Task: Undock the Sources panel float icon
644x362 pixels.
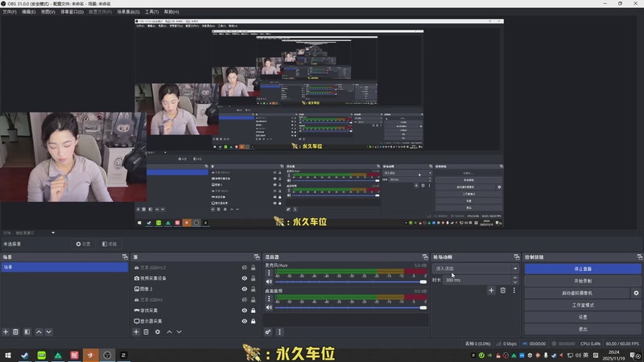Action: 257,257
